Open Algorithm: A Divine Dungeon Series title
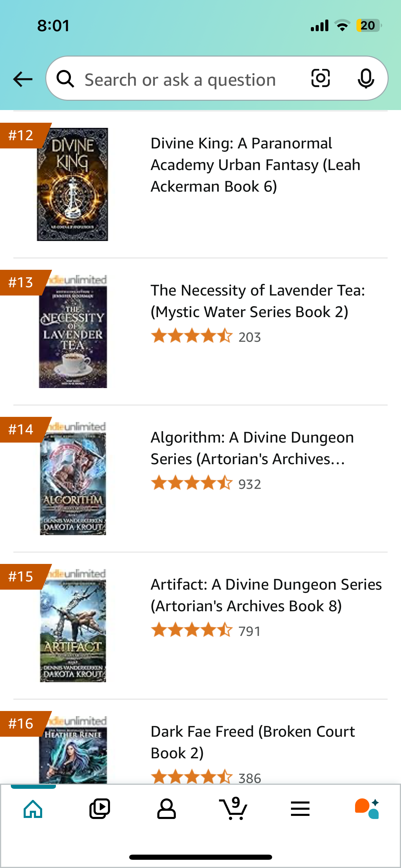 pyautogui.click(x=252, y=448)
